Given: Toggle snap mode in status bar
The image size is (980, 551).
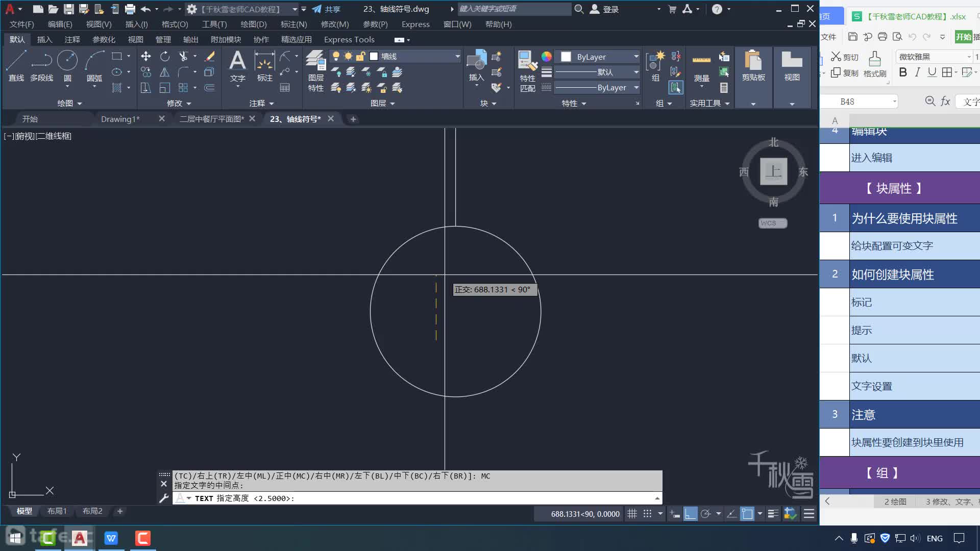Looking at the screenshot, I should [x=647, y=514].
